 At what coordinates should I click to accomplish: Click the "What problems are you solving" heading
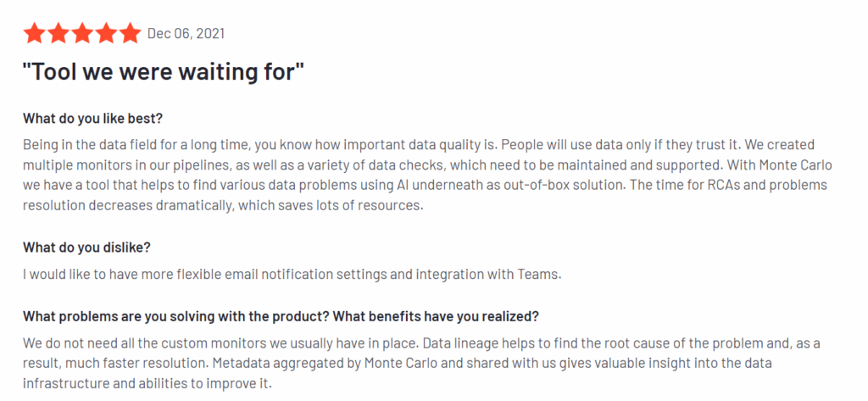click(281, 316)
